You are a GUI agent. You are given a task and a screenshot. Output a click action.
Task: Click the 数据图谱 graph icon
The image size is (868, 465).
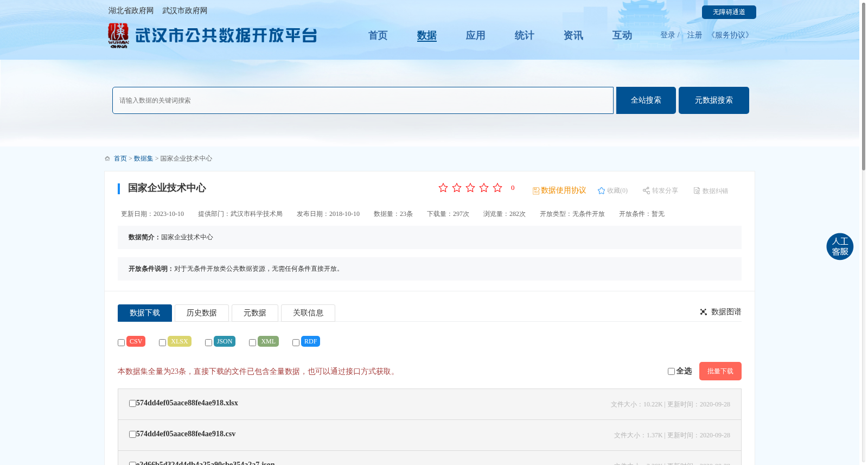[x=704, y=312]
